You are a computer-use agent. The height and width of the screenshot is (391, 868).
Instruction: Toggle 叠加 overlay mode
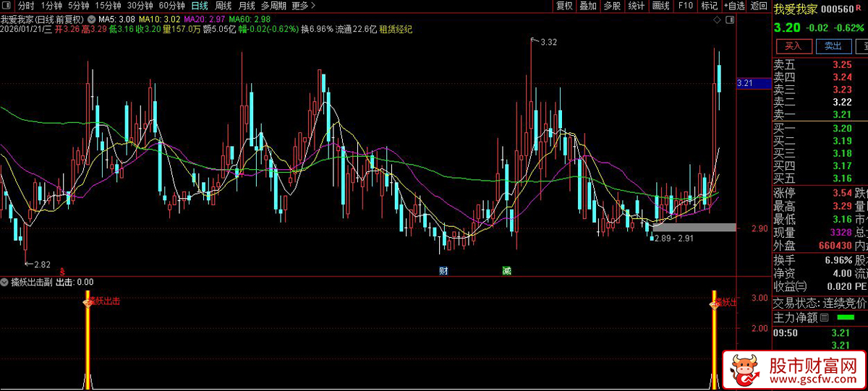tap(588, 6)
